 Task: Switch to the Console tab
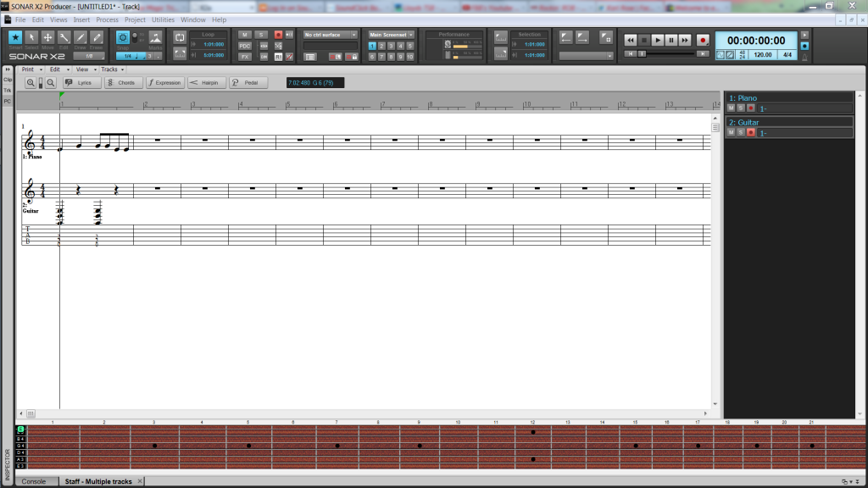[34, 481]
